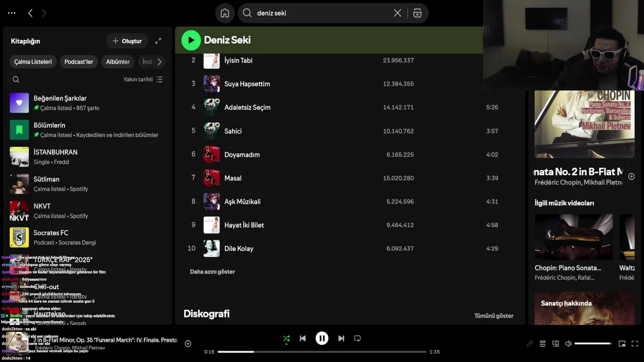Open the Diskografi heading
The image size is (644, 362).
pyautogui.click(x=206, y=314)
